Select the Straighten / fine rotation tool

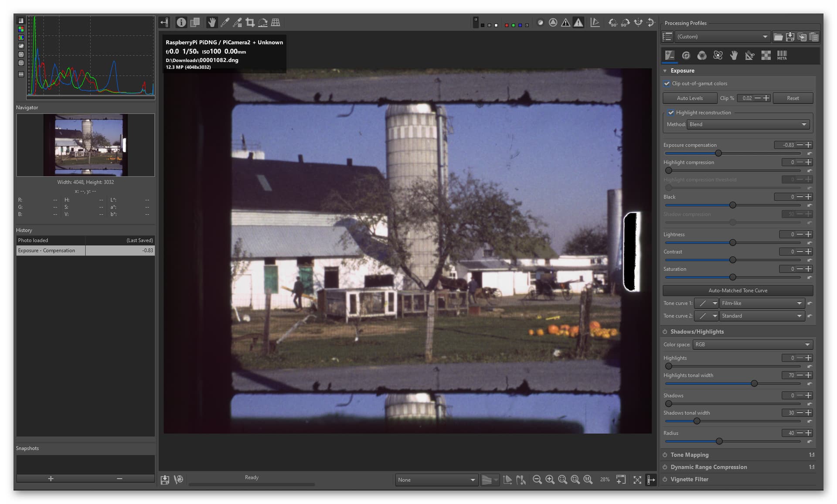[263, 22]
